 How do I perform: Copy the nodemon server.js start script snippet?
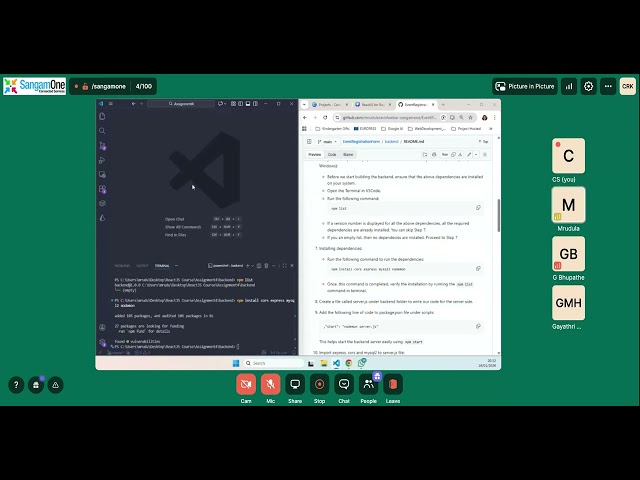478,326
